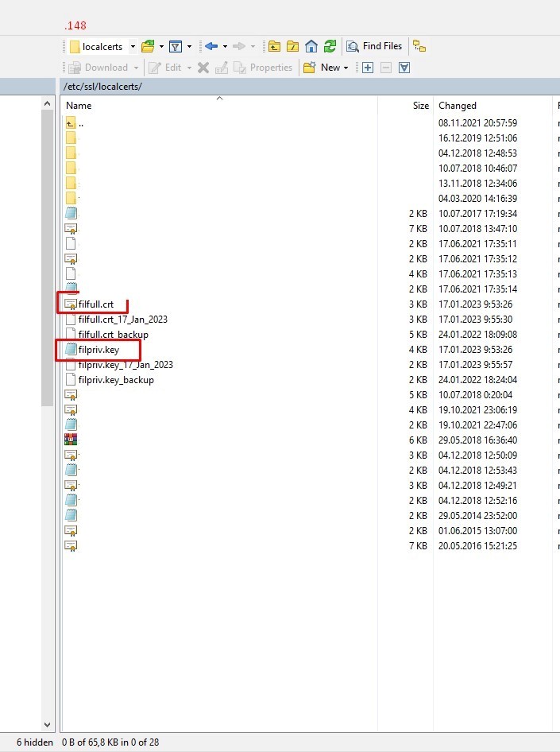Click the select files plus icon
This screenshot has height=752, width=560.
tap(368, 68)
